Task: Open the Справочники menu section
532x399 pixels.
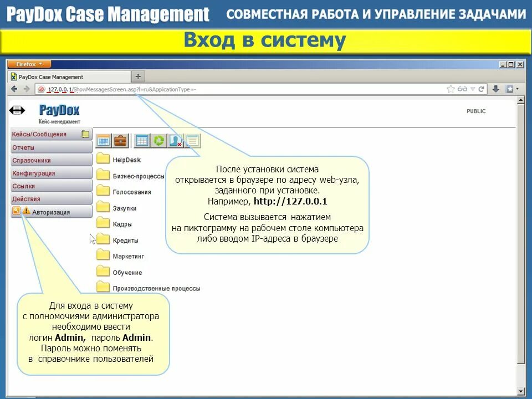Action: coord(52,161)
